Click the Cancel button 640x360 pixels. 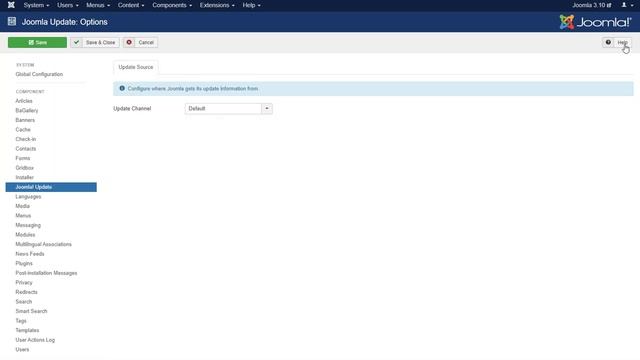(140, 42)
